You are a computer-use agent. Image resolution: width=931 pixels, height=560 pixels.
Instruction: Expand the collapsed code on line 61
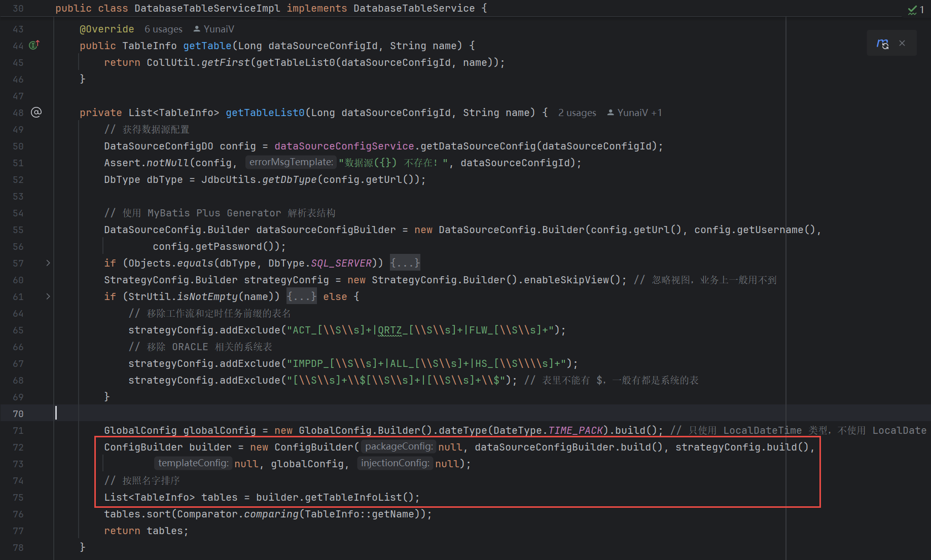tap(48, 296)
